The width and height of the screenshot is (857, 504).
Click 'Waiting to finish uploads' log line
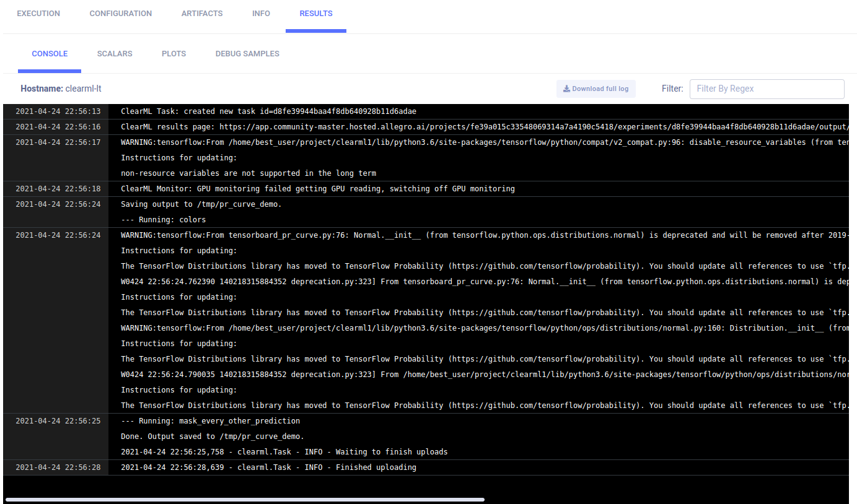coord(284,452)
